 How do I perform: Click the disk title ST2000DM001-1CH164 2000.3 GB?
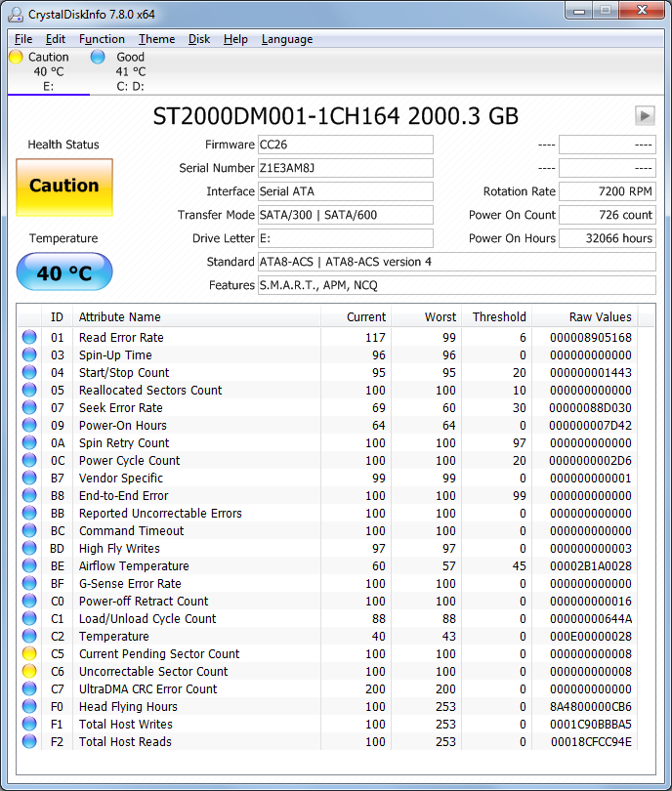[335, 116]
